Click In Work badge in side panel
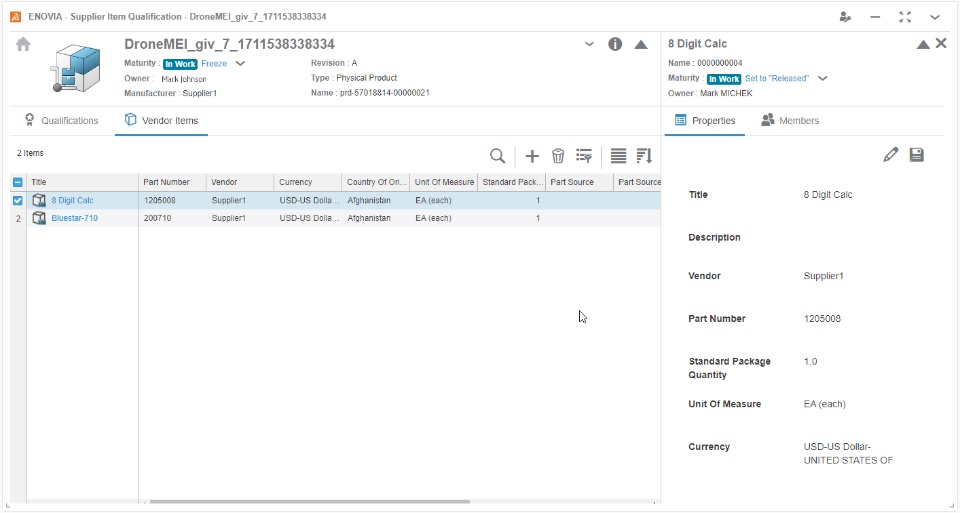 pos(724,79)
